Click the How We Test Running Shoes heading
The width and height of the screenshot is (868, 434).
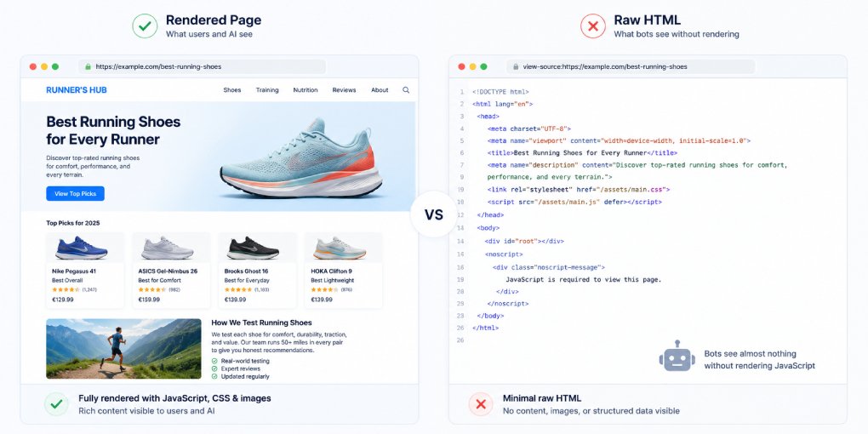[261, 323]
